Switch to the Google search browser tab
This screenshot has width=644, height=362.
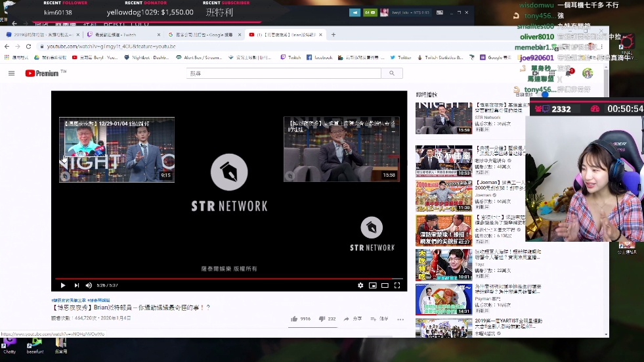click(x=204, y=34)
